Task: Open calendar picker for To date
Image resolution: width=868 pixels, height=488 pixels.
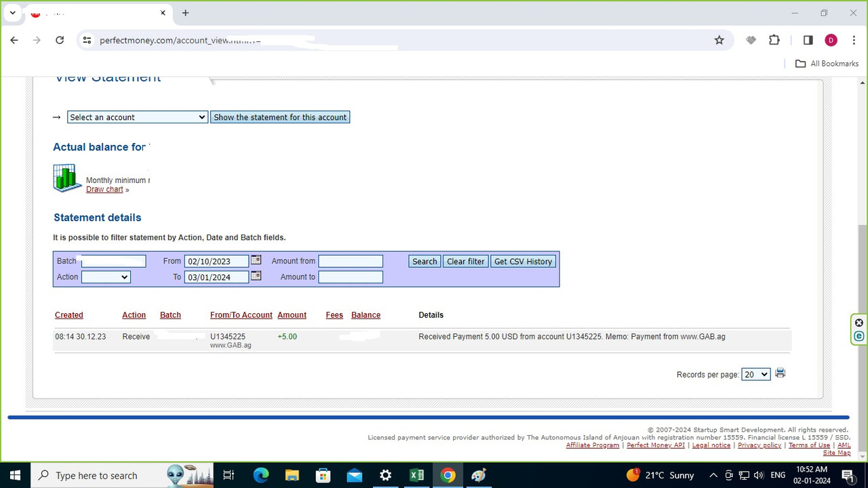Action: pos(256,276)
